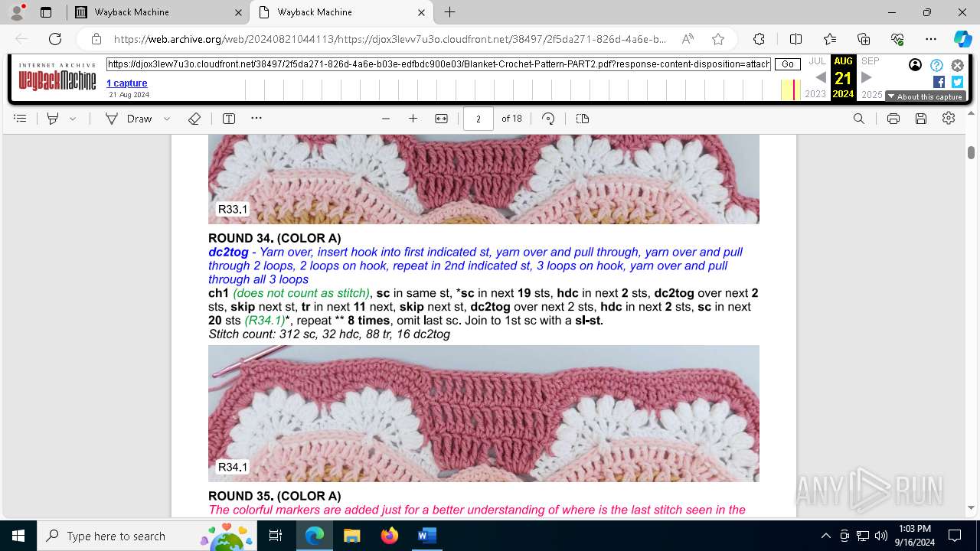This screenshot has width=980, height=551.
Task: Rotate the PDF page
Action: (x=548, y=119)
